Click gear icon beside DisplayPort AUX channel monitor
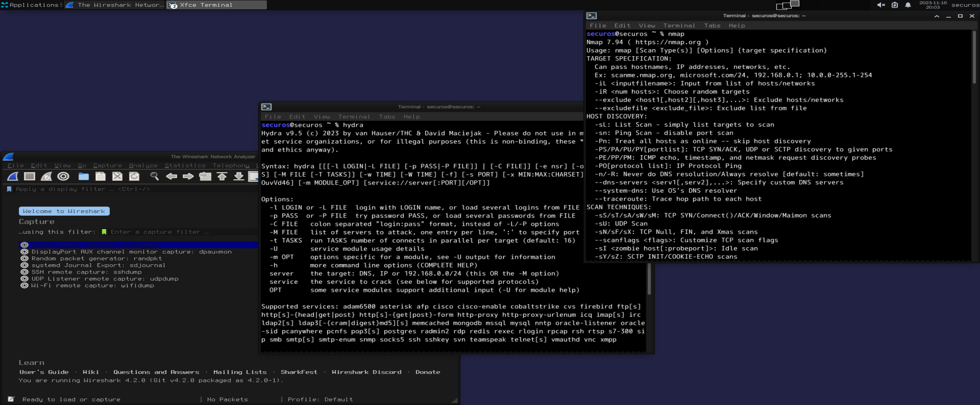The image size is (980, 405). 24,252
